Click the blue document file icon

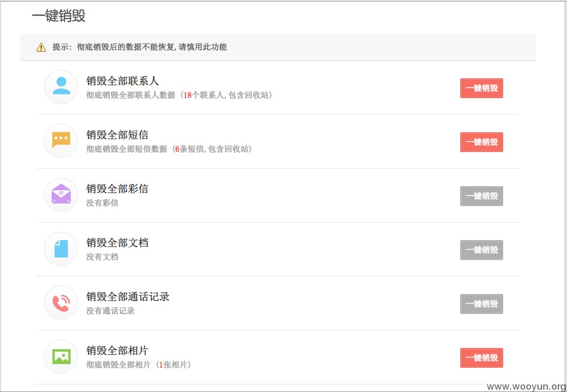click(x=61, y=249)
